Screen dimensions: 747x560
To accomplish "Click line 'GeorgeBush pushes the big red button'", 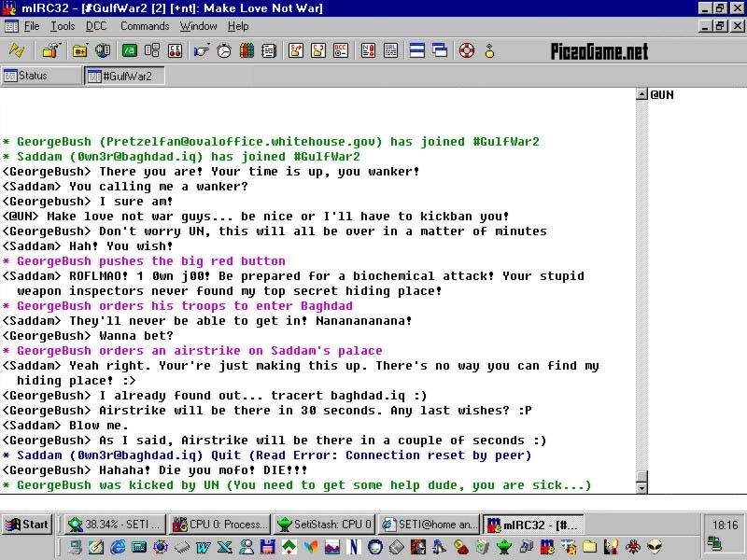I will click(144, 261).
